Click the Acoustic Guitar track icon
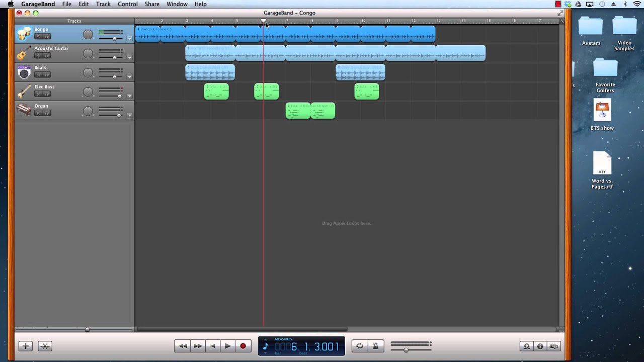644x362 pixels. tap(24, 53)
